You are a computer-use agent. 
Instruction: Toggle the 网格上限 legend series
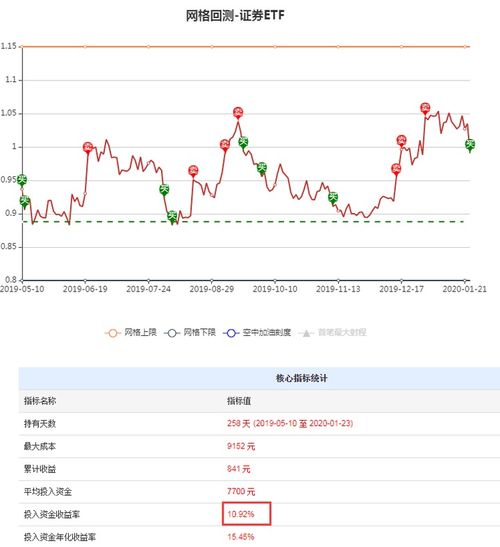pyautogui.click(x=130, y=332)
